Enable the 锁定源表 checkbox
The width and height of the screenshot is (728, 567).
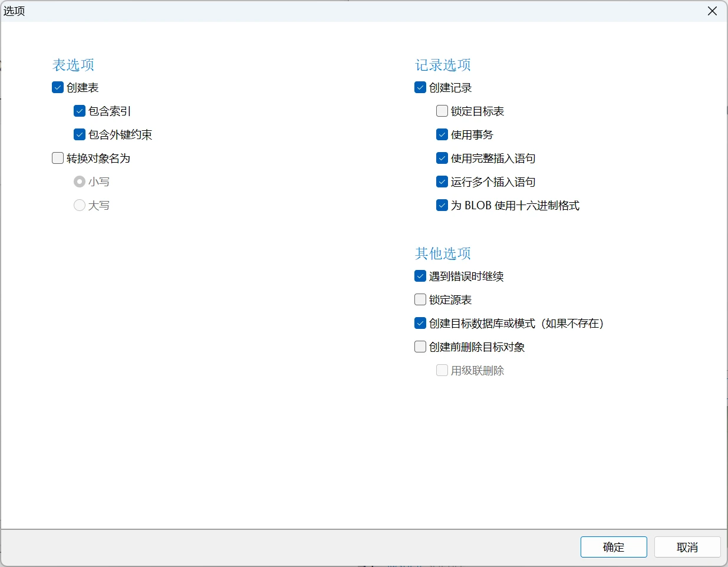tap(420, 300)
